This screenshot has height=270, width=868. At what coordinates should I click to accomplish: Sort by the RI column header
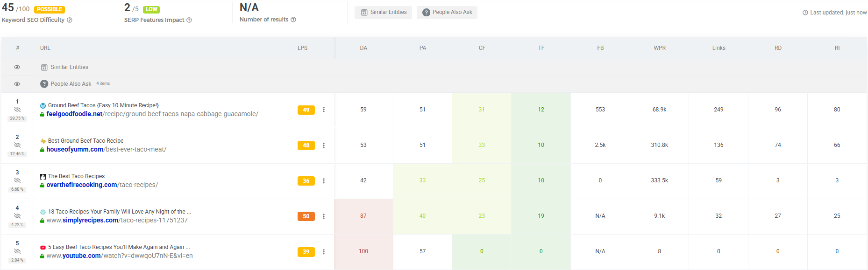tap(837, 48)
